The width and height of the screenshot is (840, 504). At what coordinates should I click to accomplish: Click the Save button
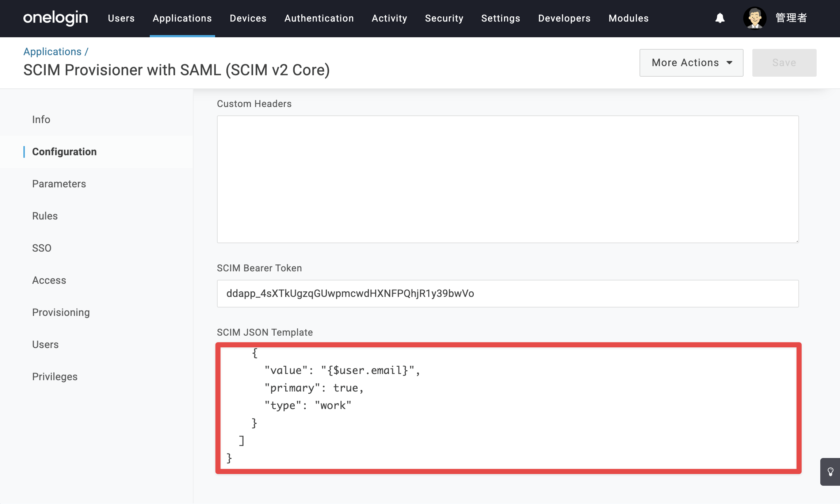click(784, 63)
